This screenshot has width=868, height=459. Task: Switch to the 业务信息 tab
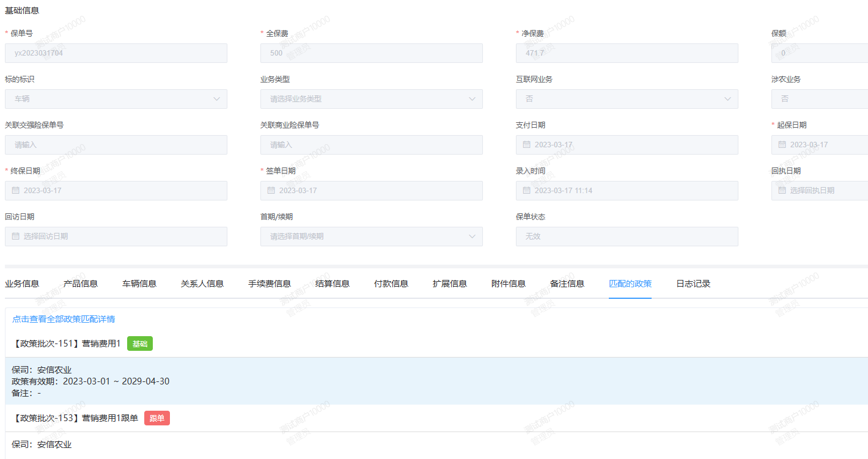click(22, 284)
